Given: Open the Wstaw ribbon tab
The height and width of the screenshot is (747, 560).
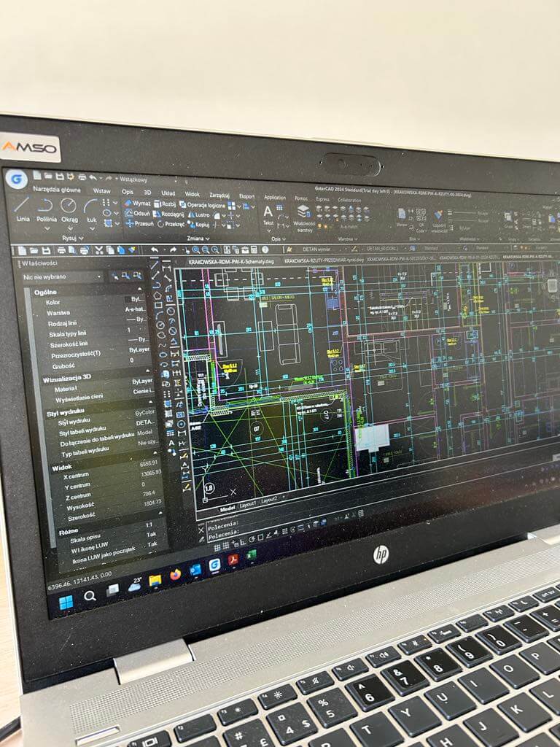Looking at the screenshot, I should tap(101, 190).
